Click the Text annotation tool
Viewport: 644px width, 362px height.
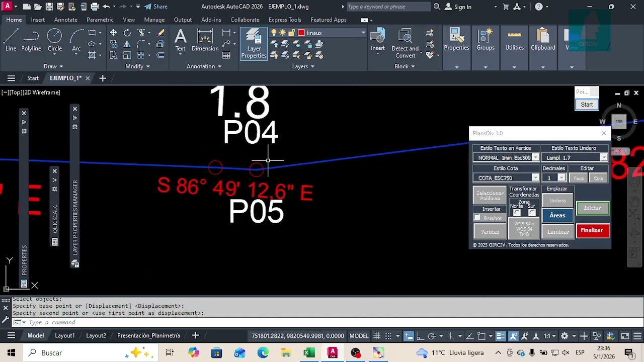pos(180,40)
